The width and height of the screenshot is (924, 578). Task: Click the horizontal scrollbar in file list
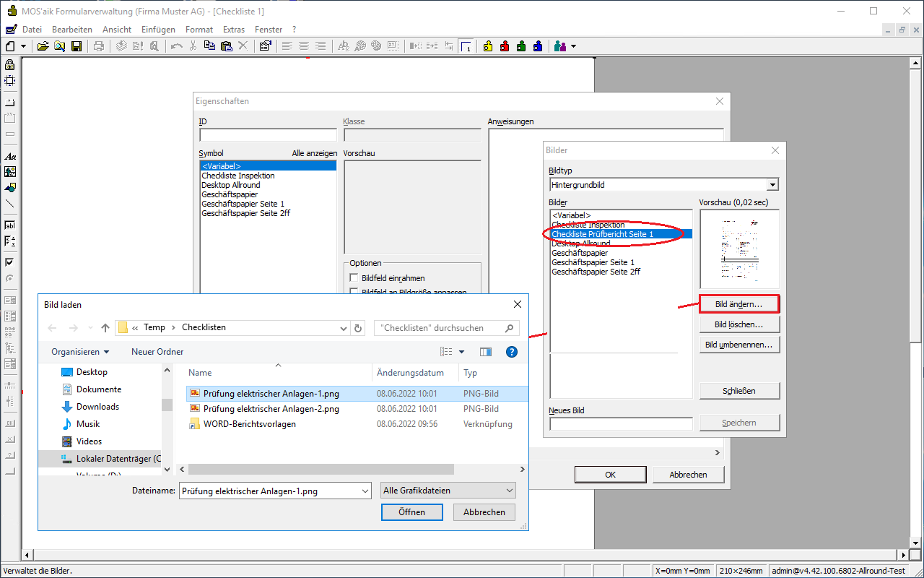pyautogui.click(x=321, y=470)
